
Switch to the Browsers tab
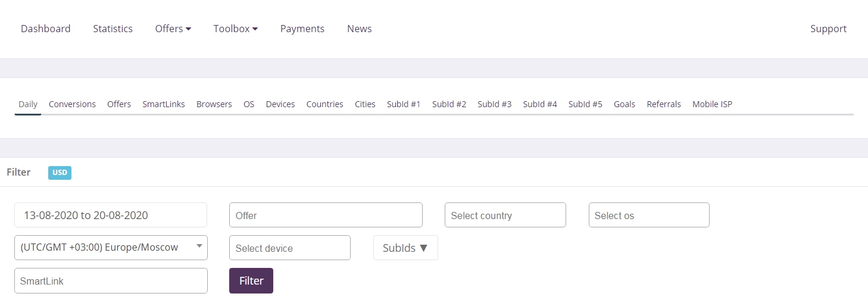click(x=214, y=104)
